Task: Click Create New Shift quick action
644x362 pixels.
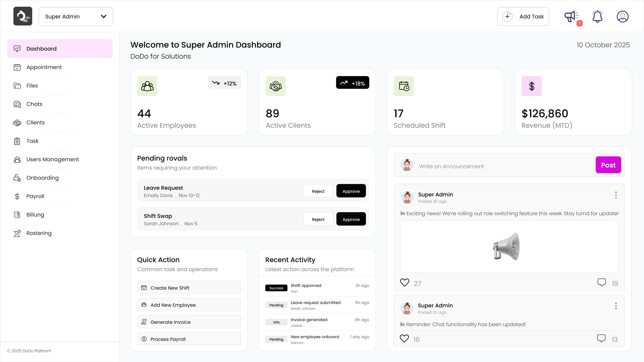Action: click(x=189, y=288)
